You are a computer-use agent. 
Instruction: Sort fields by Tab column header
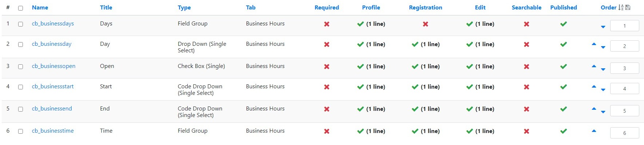tap(251, 7)
